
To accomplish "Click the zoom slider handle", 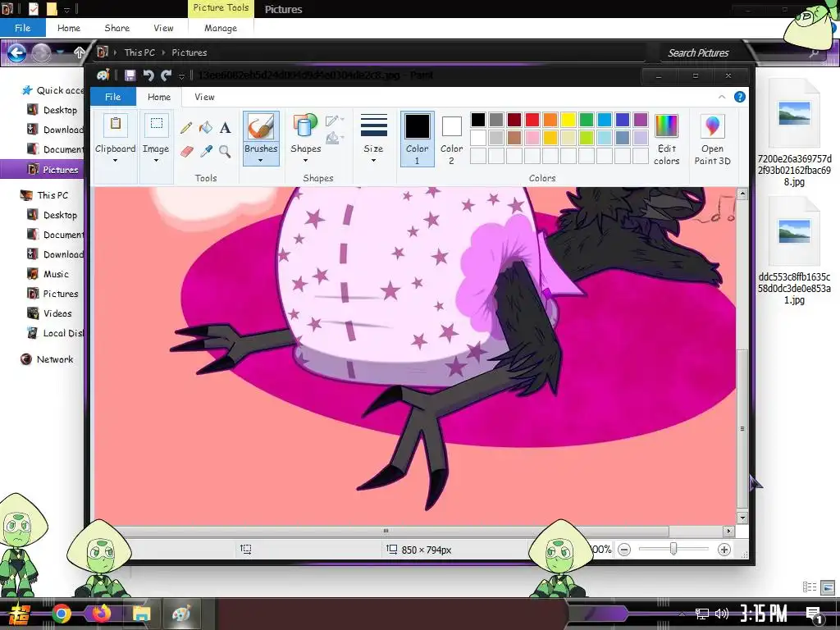I will [x=673, y=549].
